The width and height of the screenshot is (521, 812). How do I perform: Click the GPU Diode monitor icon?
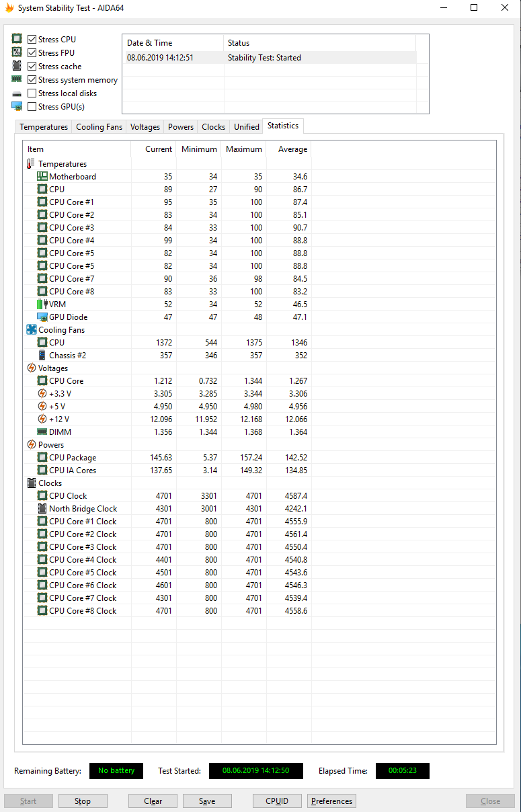click(x=42, y=317)
